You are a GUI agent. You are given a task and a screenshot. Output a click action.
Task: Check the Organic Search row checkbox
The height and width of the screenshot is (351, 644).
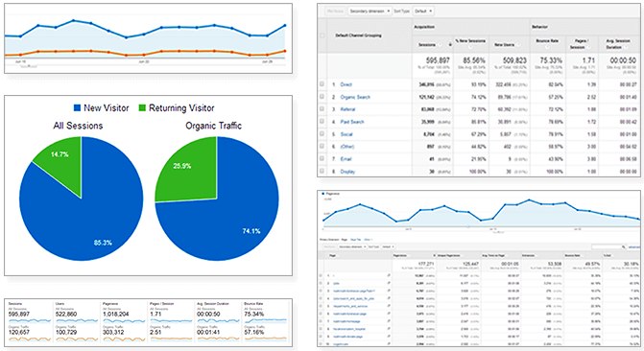[x=322, y=97]
